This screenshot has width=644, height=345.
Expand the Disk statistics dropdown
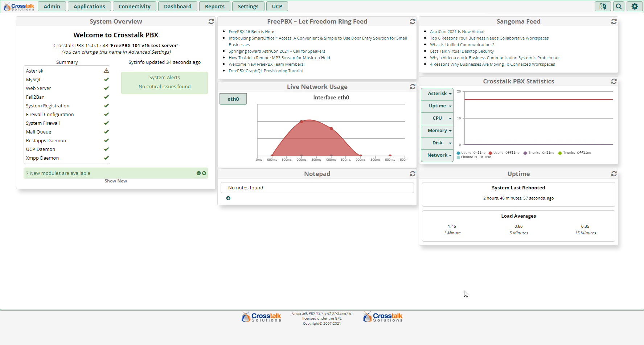[x=437, y=143]
